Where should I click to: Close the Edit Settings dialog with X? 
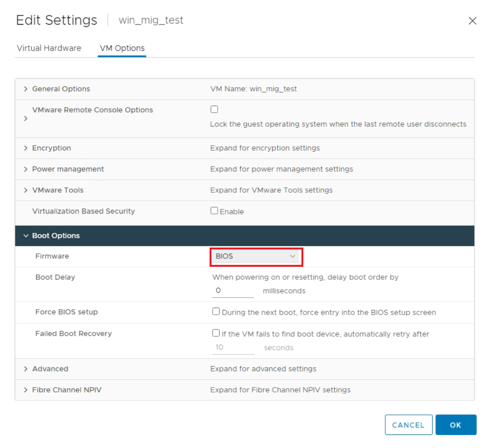click(472, 21)
